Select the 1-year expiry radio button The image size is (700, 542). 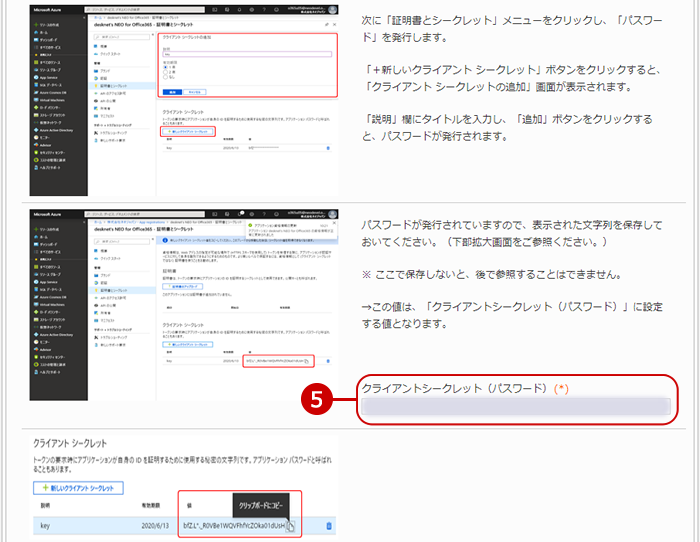(163, 66)
